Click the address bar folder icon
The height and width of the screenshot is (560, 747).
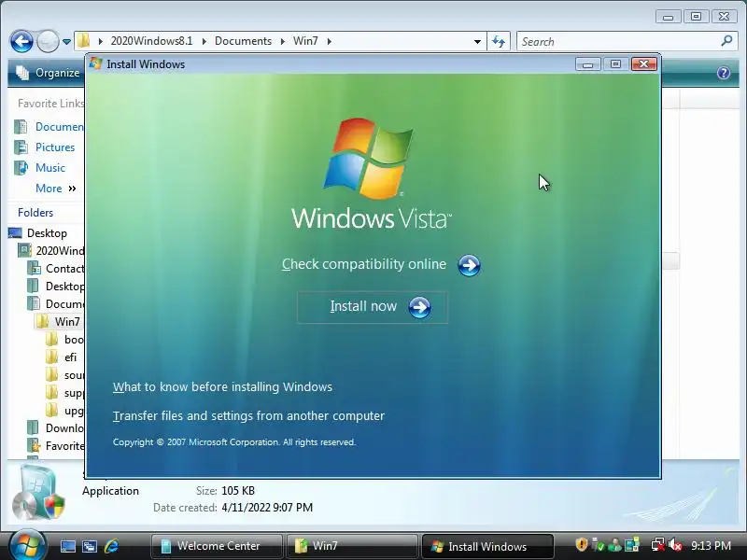click(84, 40)
